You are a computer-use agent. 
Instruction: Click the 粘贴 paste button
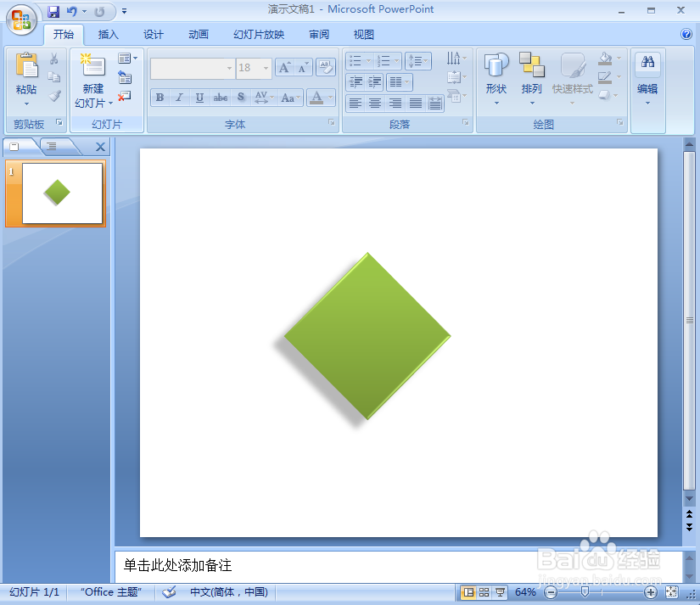coord(26,79)
